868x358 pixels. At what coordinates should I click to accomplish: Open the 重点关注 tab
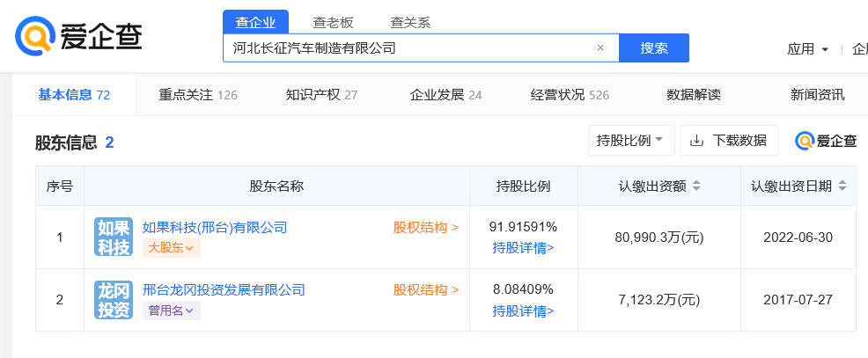click(x=198, y=95)
